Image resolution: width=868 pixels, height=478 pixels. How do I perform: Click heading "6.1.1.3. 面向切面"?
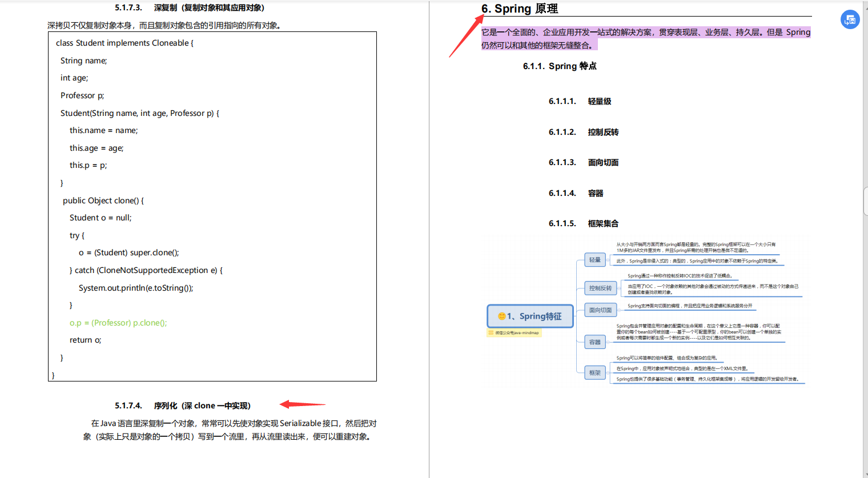click(584, 162)
